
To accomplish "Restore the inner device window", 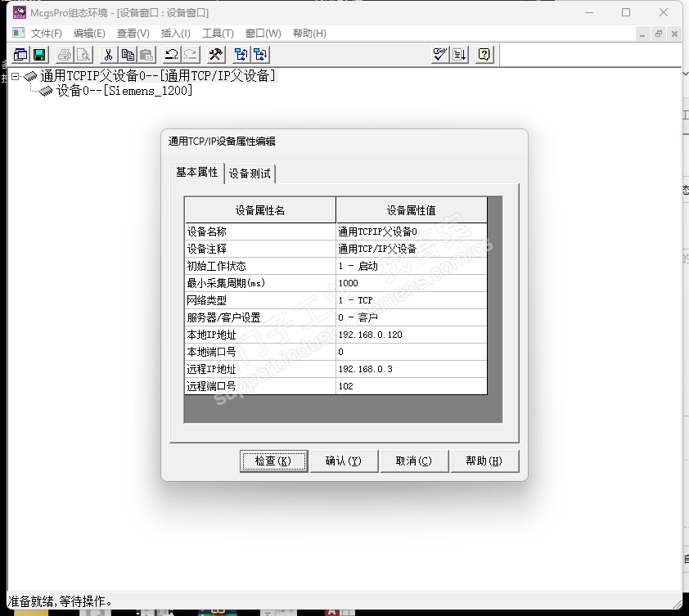I will point(658,34).
